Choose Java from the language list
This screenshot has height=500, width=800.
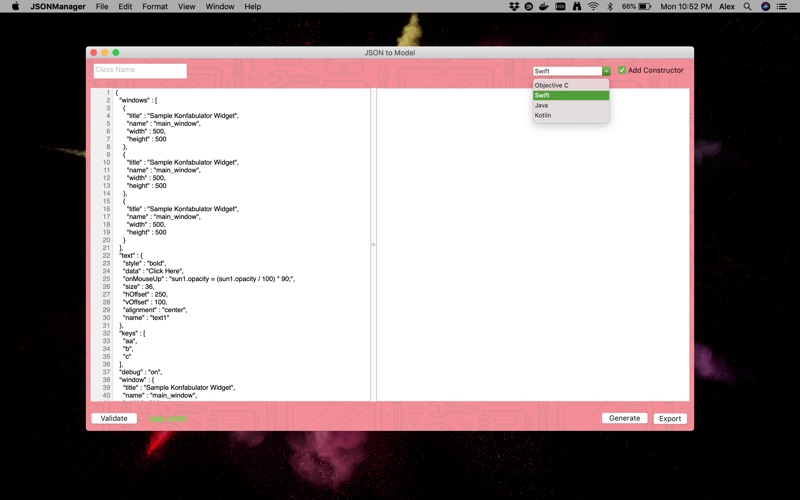(571, 105)
